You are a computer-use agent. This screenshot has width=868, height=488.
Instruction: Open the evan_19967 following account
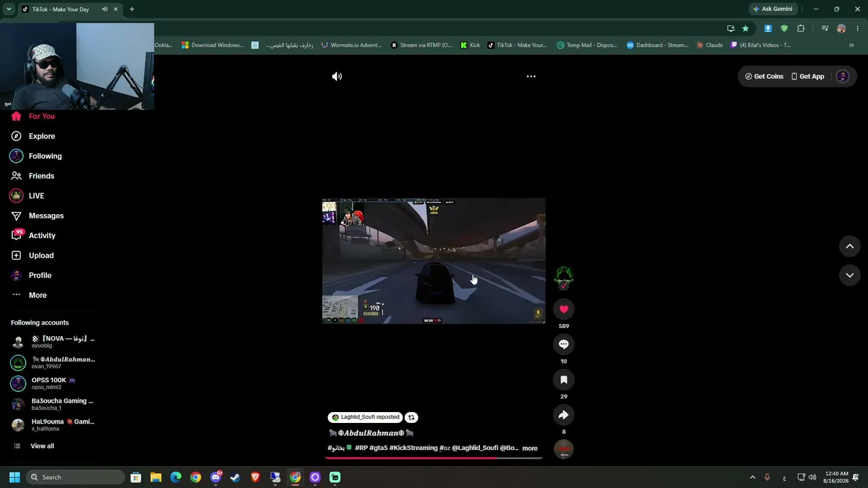pos(53,363)
